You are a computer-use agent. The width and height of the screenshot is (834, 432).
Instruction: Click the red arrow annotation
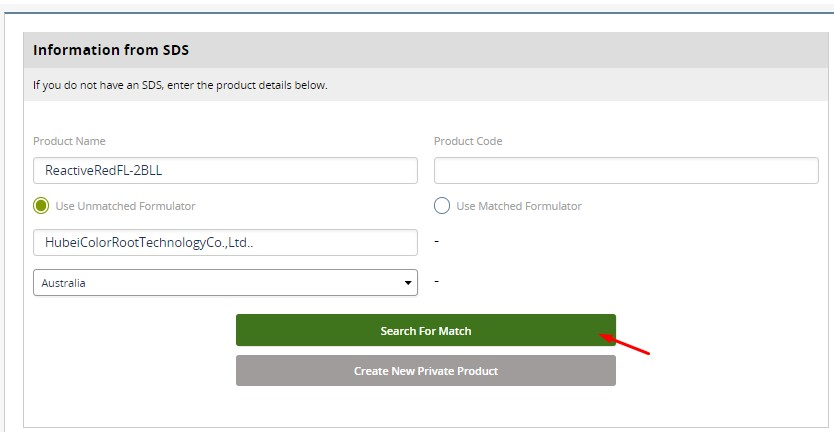click(x=625, y=344)
